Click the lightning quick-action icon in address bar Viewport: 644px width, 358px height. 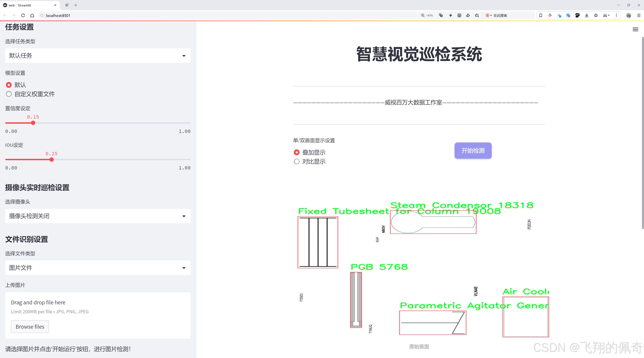point(450,15)
